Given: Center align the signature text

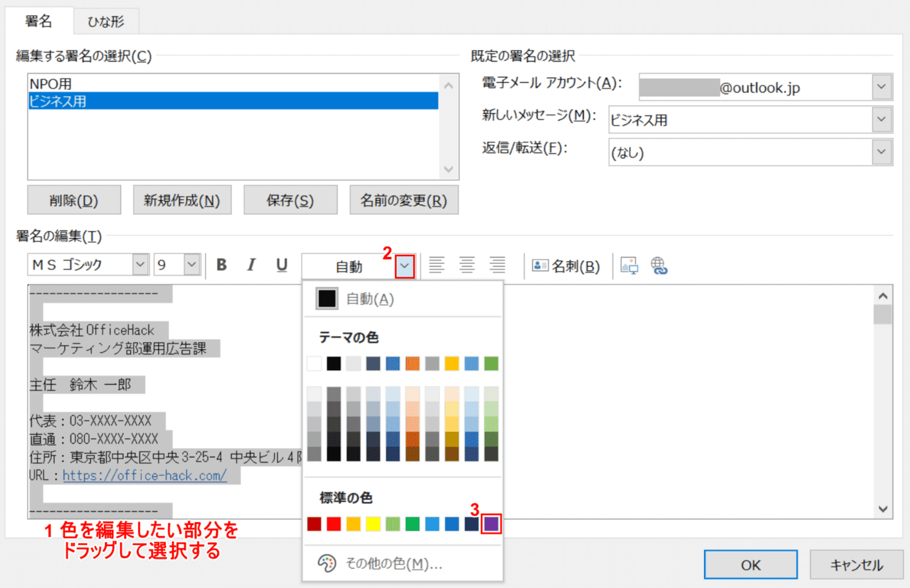Looking at the screenshot, I should [467, 265].
